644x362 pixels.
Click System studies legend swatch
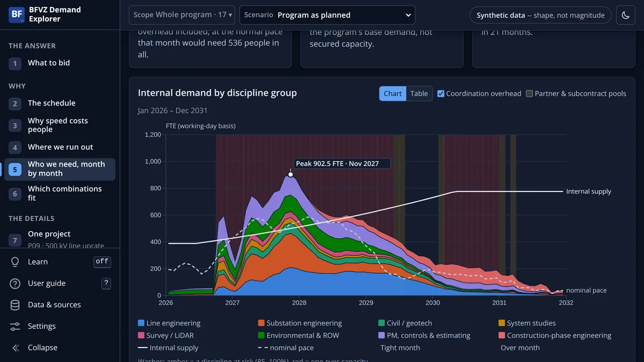(502, 323)
